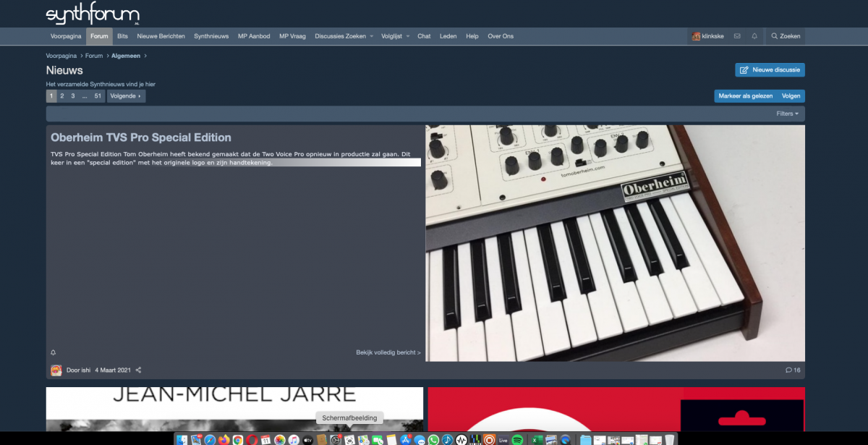
Task: Open the Synthnieuws nav tab
Action: (211, 36)
